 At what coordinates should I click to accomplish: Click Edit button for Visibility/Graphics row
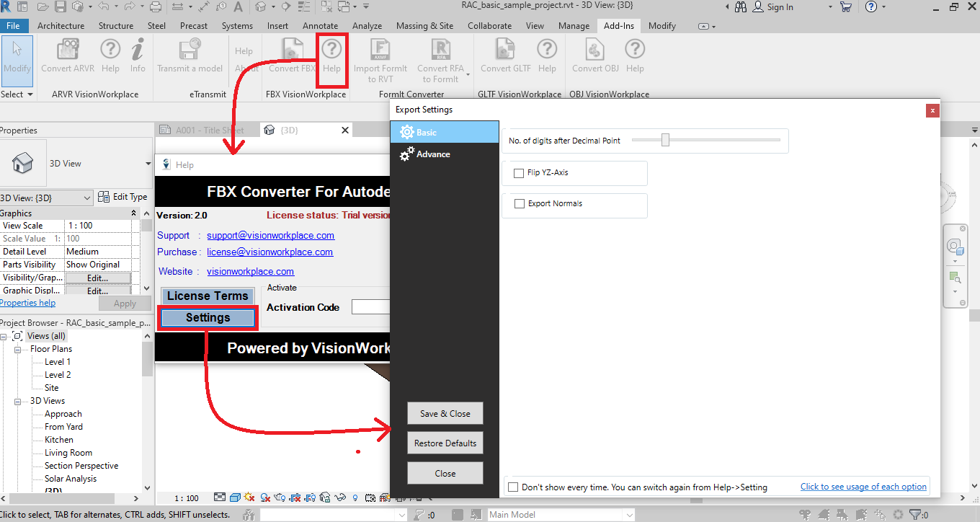coord(98,278)
